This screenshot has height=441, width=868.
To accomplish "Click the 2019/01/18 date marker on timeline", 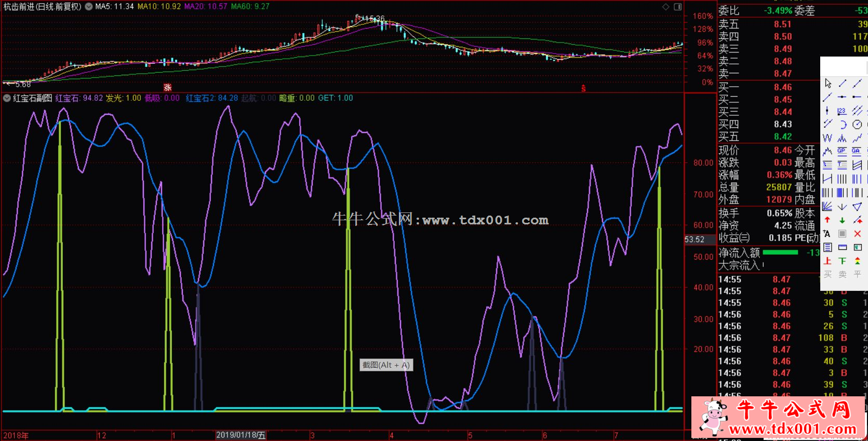I will pyautogui.click(x=241, y=435).
